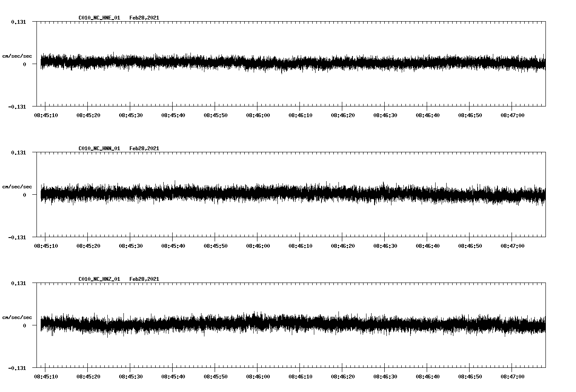The height and width of the screenshot is (392, 576).
Task: Click the cm/sec/sec label on the top plot
Action: pos(18,56)
